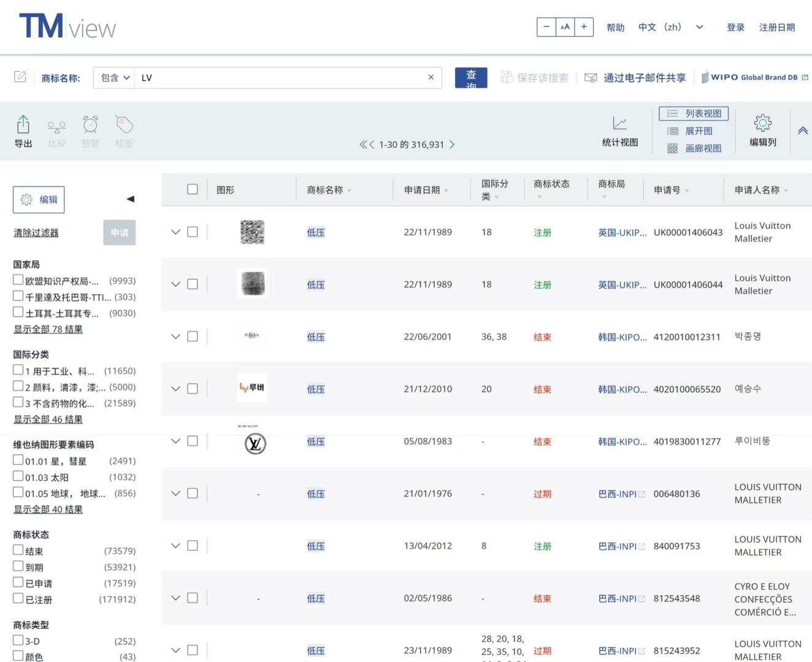Check row with application 4020100065520
812x662 pixels.
tap(193, 389)
